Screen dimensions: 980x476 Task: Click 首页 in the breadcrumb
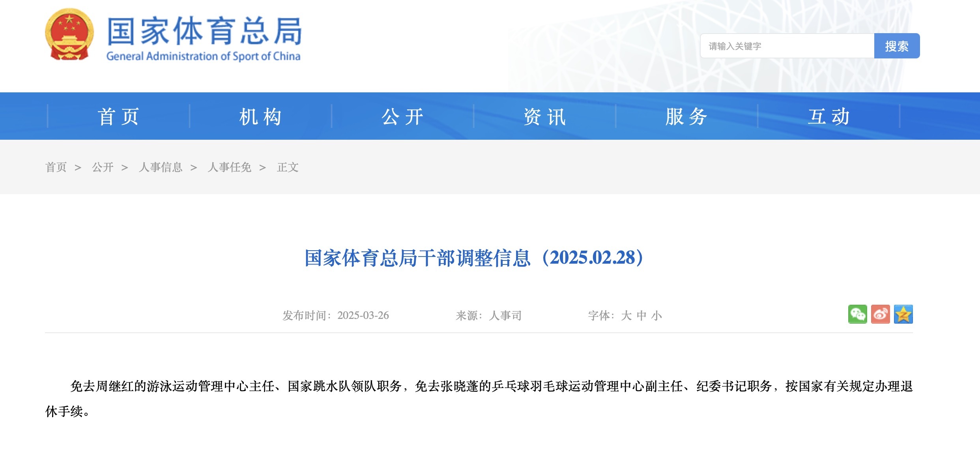[56, 167]
